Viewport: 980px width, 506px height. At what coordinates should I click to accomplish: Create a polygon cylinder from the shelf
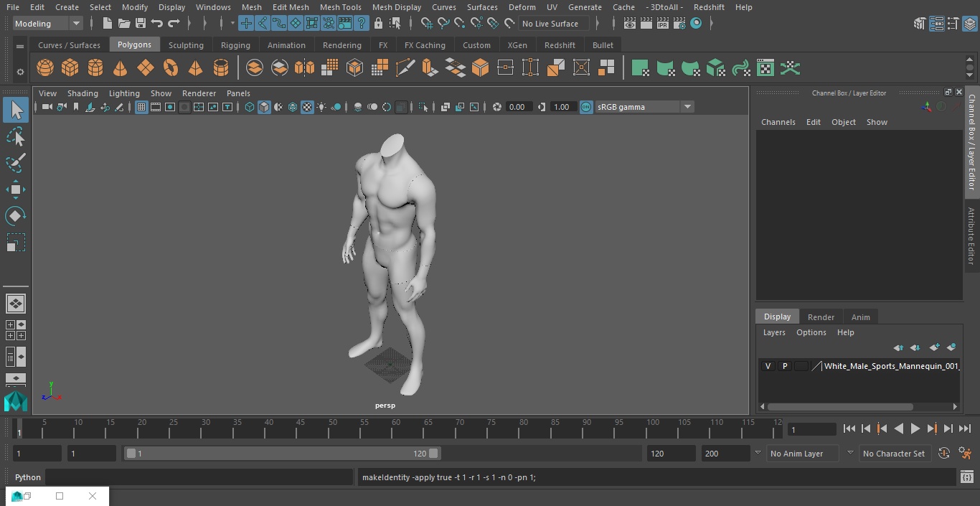95,68
